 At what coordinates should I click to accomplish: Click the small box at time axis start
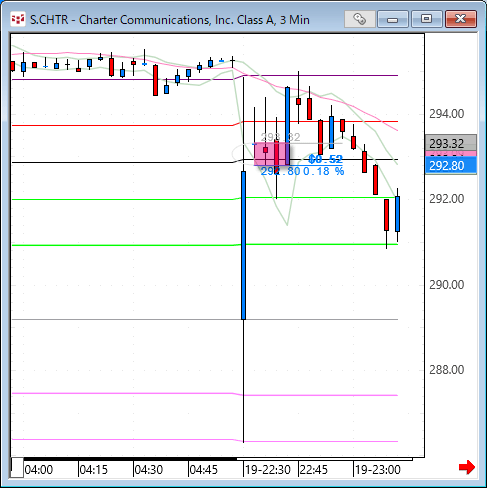pos(17,468)
